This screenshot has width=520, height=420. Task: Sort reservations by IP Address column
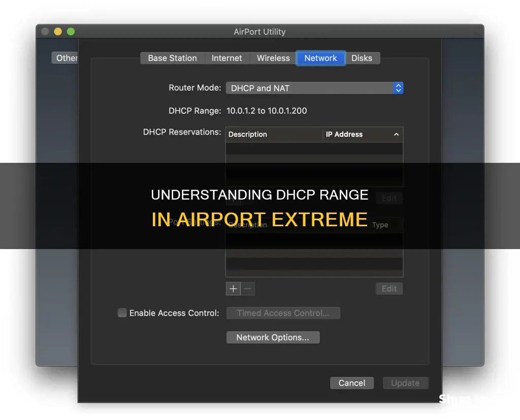(363, 134)
